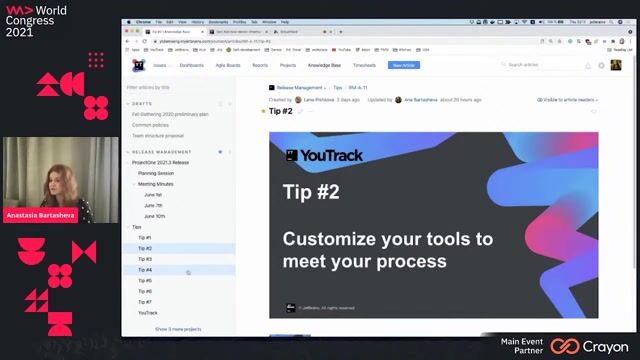Screen dimensions: 640x360
Task: Switch to the second browser tab
Action: click(x=239, y=32)
